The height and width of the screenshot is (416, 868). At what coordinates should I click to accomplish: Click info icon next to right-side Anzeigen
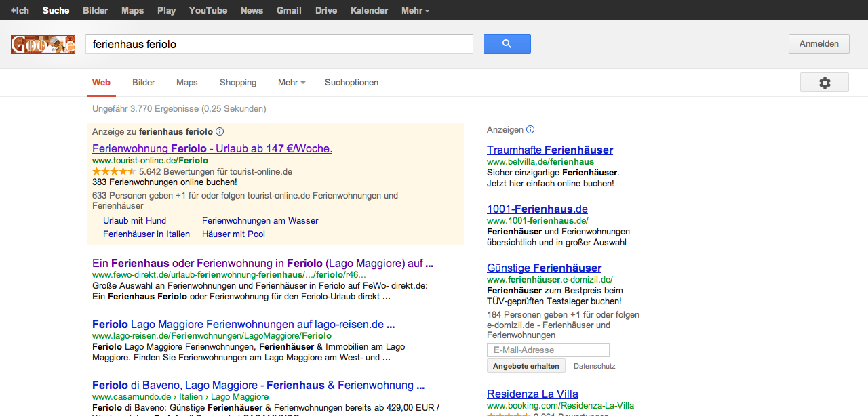[x=530, y=130]
